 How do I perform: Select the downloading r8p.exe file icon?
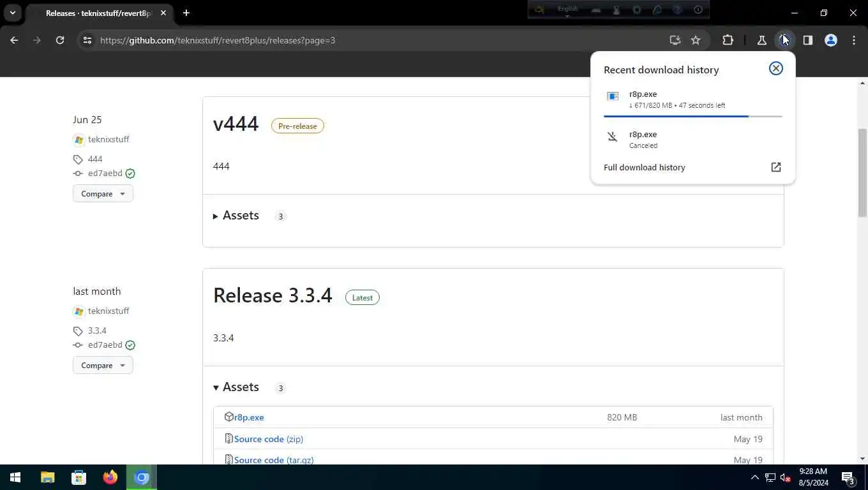click(x=613, y=96)
